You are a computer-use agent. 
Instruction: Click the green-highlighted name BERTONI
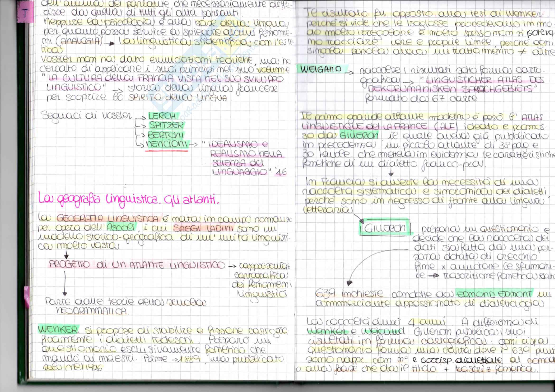tap(166, 135)
